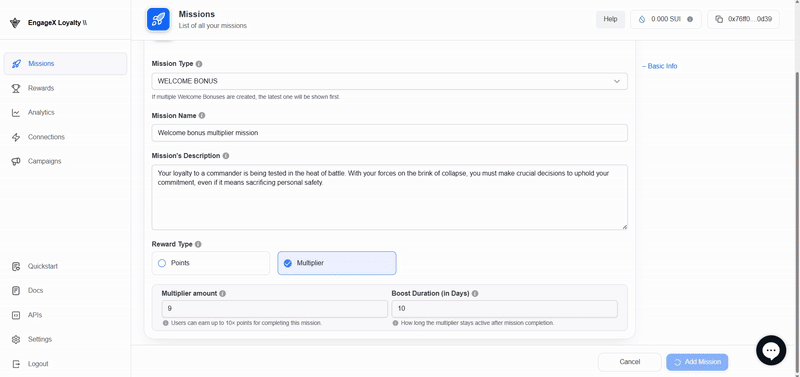The height and width of the screenshot is (377, 800).
Task: Select the Multiplier reward type option
Action: [337, 263]
